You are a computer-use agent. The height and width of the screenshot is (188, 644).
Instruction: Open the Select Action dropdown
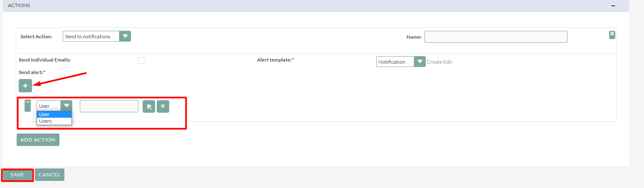pos(96,37)
